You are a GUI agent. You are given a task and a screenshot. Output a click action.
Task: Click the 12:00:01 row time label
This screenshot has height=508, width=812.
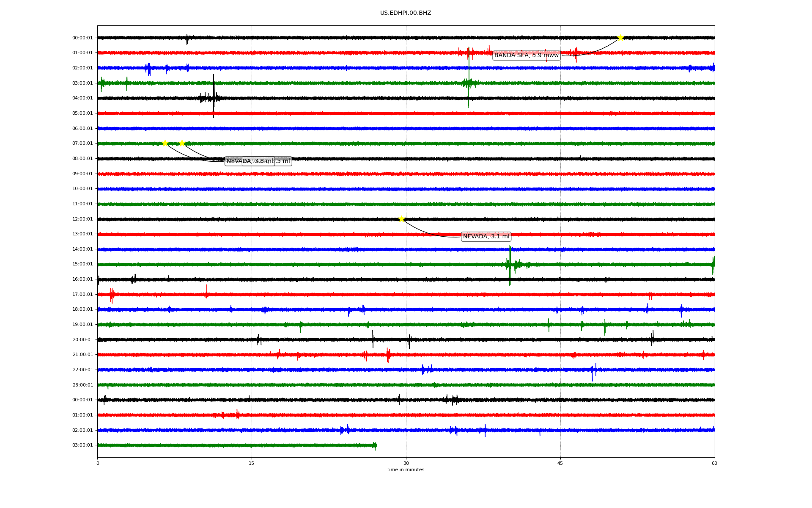pos(82,219)
